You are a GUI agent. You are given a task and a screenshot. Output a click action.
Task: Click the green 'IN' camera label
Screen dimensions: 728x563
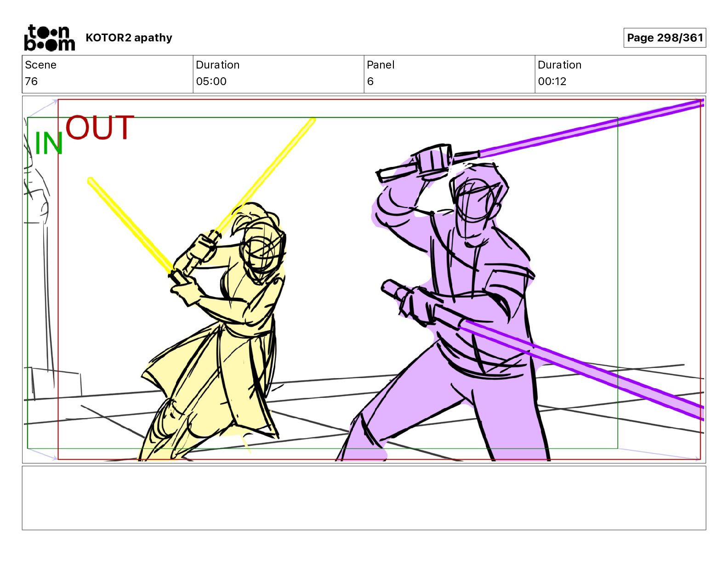[49, 144]
